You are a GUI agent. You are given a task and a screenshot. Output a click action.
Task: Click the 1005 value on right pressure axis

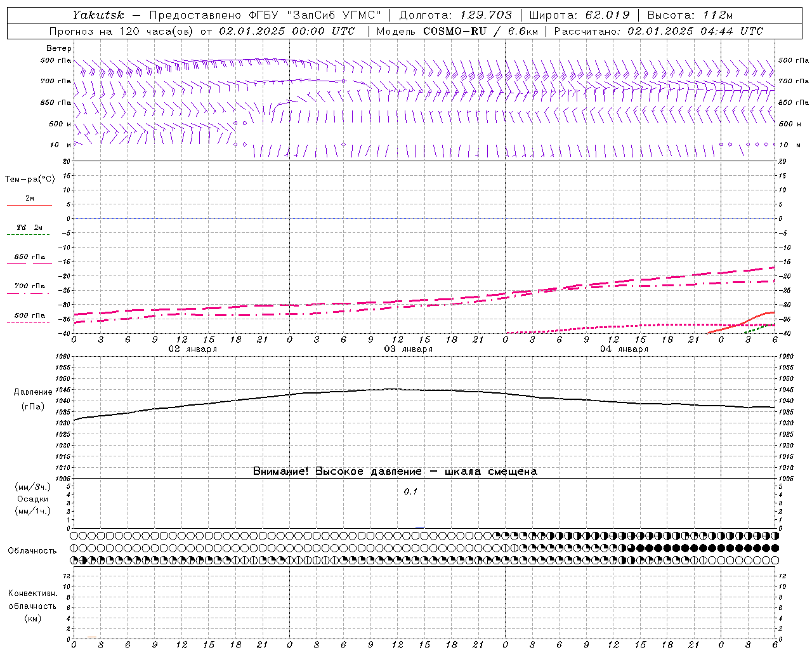(785, 479)
